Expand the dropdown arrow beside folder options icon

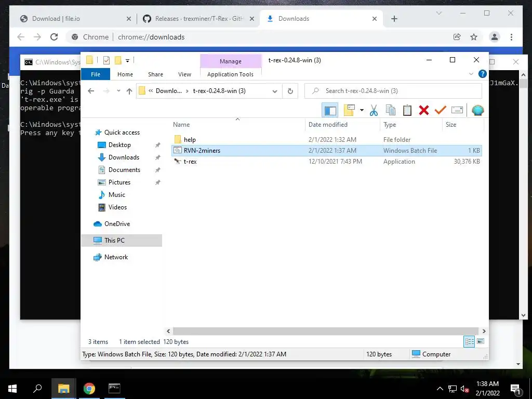coord(362,110)
